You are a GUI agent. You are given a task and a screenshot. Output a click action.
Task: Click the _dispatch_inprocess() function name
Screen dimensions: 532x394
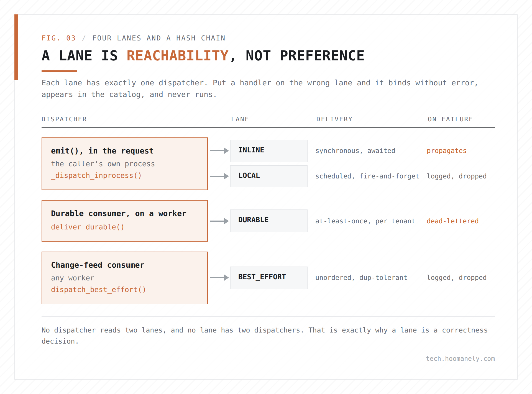[x=96, y=176]
